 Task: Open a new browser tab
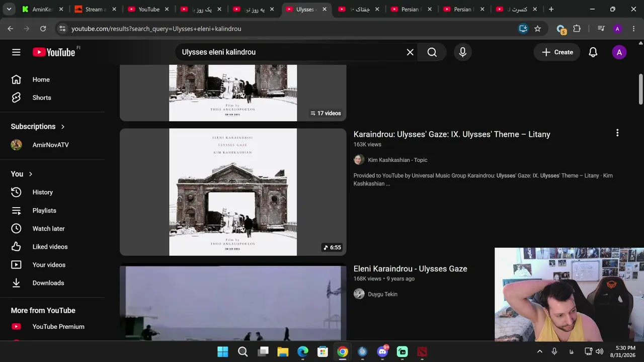(551, 9)
